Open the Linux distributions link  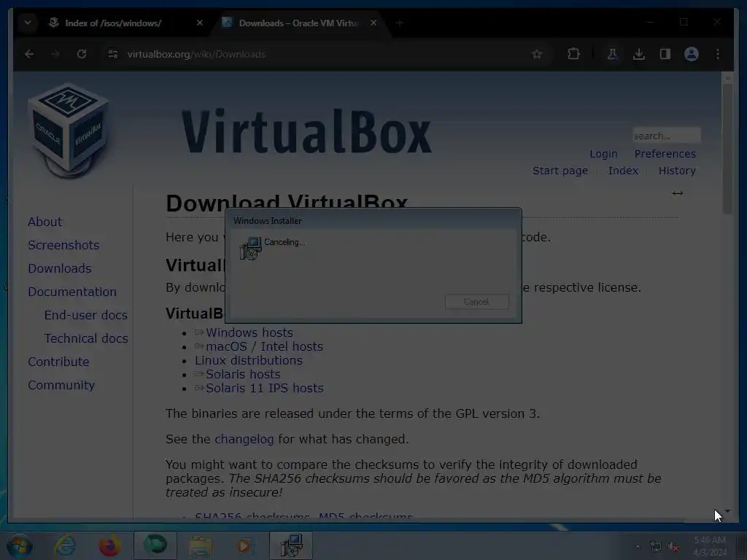[x=248, y=360]
